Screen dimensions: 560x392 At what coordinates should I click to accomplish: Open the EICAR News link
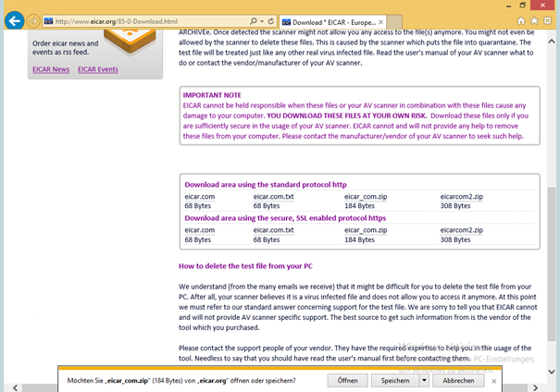coord(51,69)
